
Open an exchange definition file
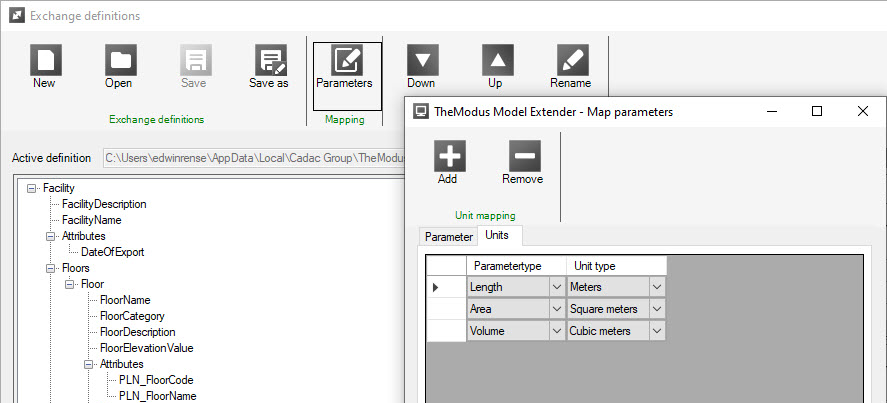pyautogui.click(x=120, y=60)
